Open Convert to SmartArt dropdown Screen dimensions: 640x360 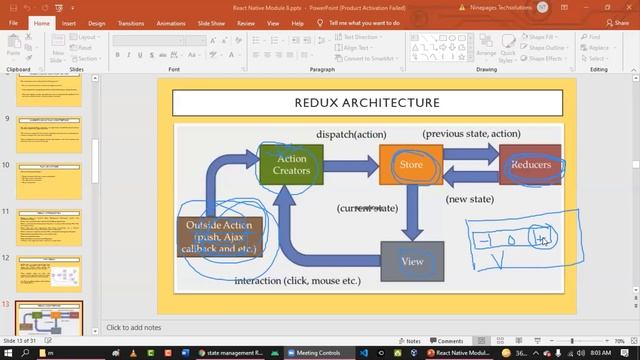[x=367, y=58]
